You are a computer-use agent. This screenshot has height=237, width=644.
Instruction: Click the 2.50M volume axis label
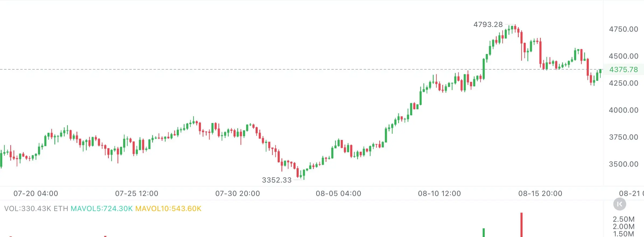click(x=624, y=219)
